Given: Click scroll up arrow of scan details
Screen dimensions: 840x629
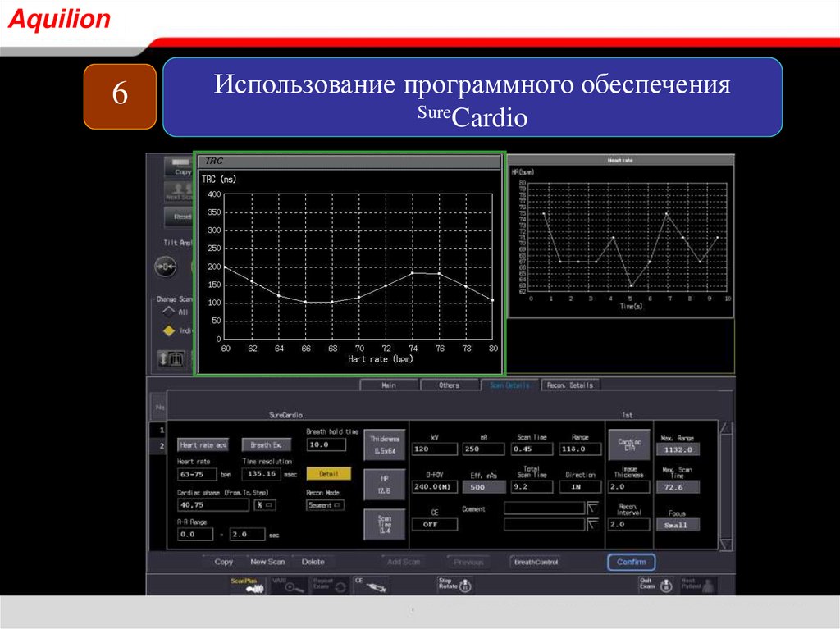Looking at the screenshot, I should point(725,428).
